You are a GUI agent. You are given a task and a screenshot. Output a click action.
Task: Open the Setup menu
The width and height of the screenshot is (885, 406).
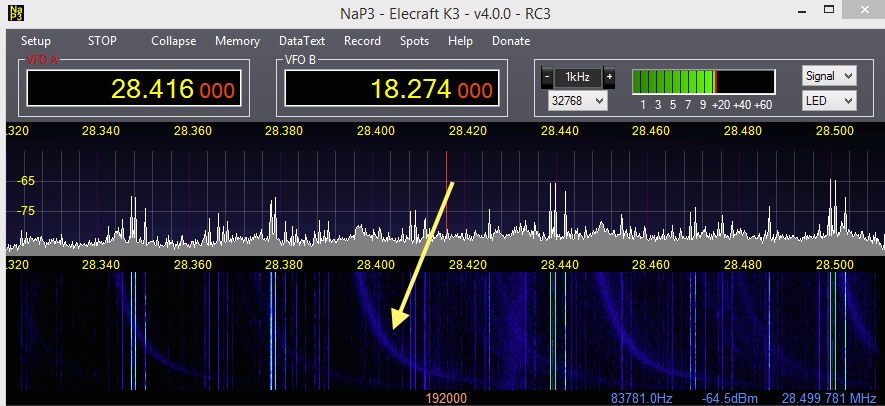coord(36,41)
